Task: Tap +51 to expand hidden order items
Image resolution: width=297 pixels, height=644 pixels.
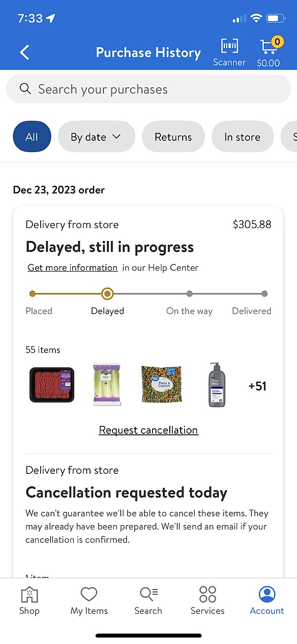Action: click(257, 385)
